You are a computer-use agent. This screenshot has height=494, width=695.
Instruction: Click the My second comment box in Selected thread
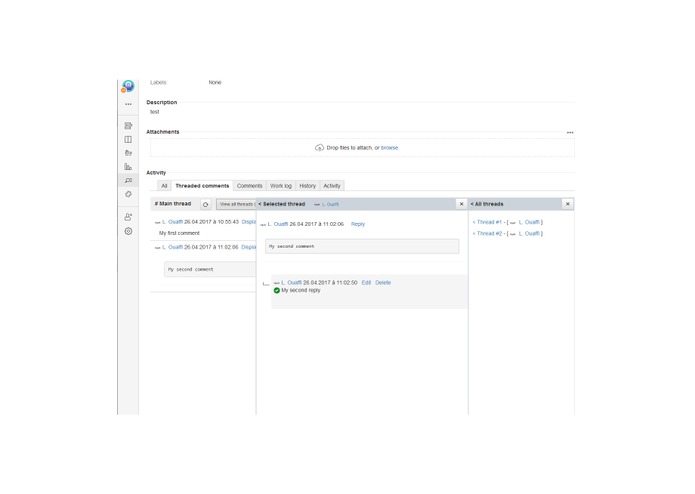coord(362,246)
